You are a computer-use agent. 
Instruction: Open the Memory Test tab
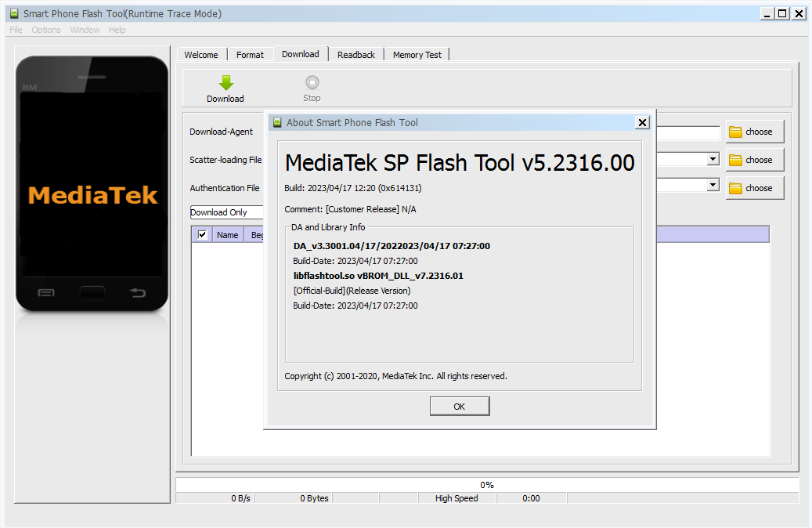(417, 54)
